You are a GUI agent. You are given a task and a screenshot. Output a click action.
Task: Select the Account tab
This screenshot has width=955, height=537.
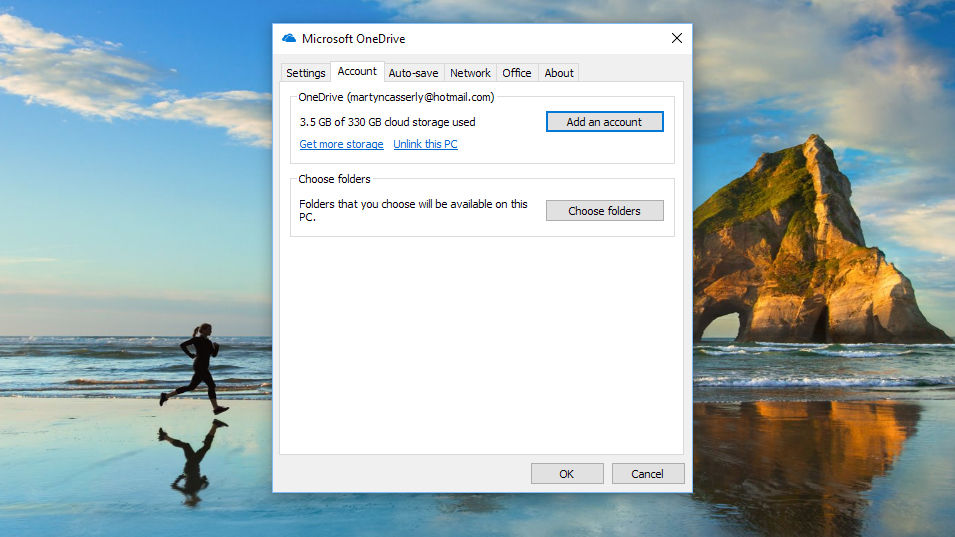pyautogui.click(x=357, y=72)
